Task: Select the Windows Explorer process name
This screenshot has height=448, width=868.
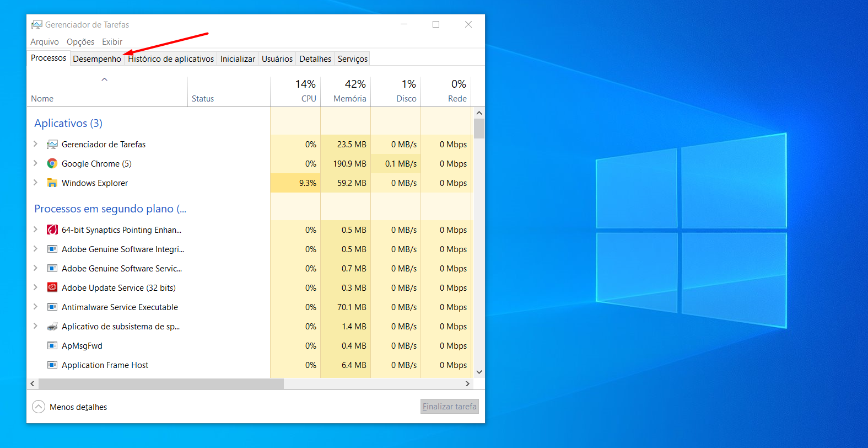Action: click(x=95, y=183)
